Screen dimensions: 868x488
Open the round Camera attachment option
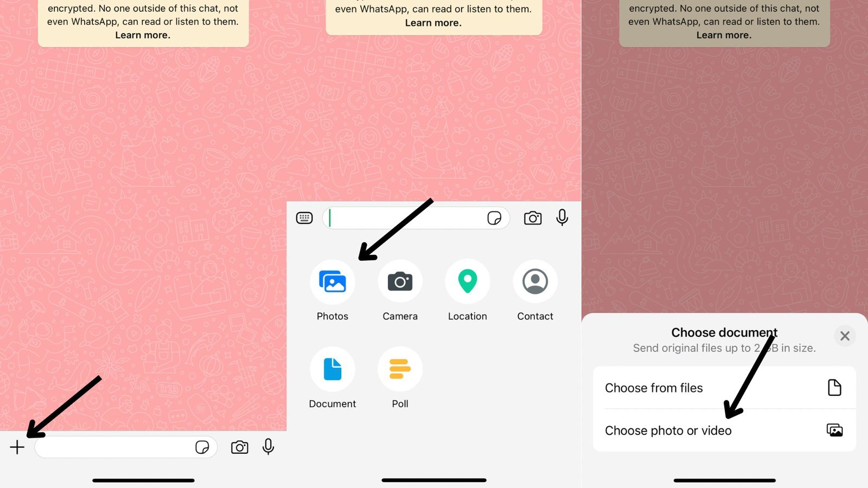pos(400,282)
